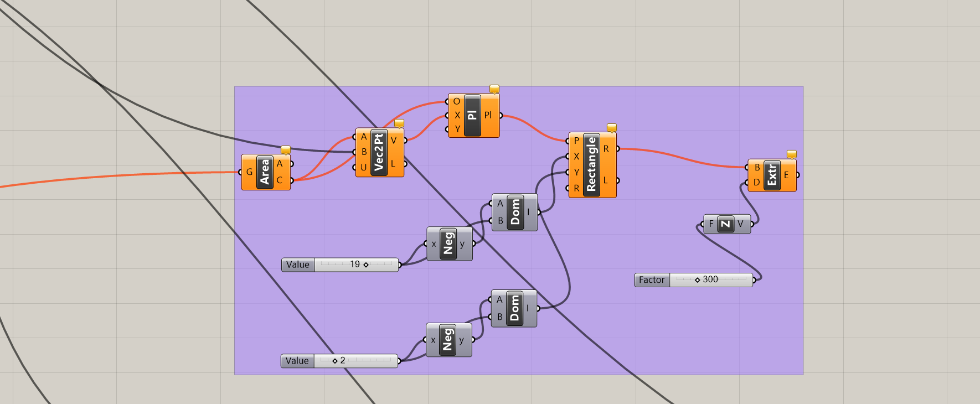Click the Z unit vector component
980x404 pixels.
726,224
